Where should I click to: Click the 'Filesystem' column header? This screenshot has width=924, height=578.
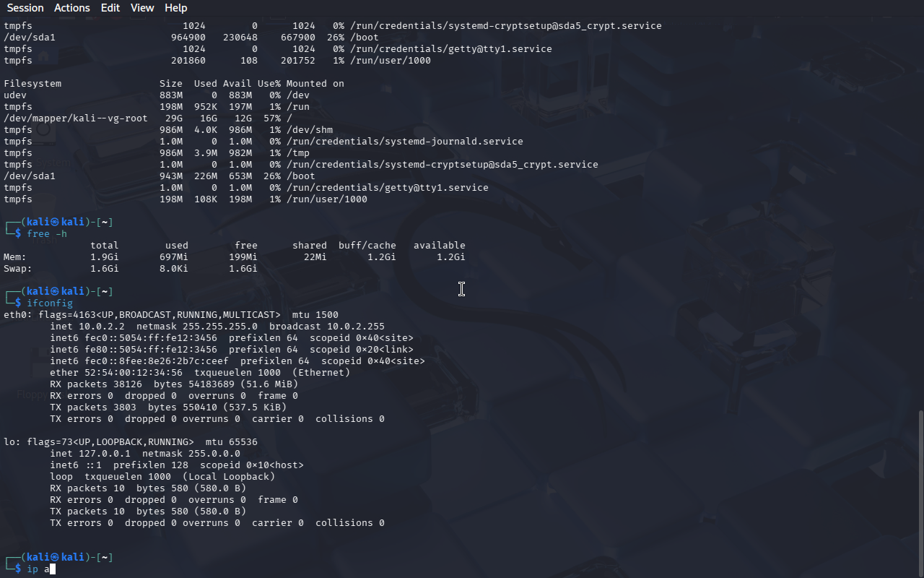click(x=32, y=84)
